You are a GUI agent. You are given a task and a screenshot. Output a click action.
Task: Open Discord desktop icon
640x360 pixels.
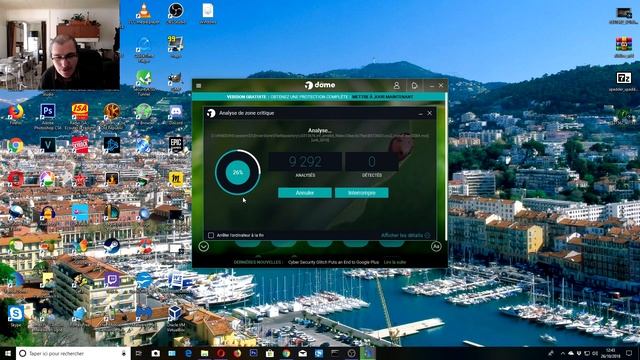(x=176, y=114)
